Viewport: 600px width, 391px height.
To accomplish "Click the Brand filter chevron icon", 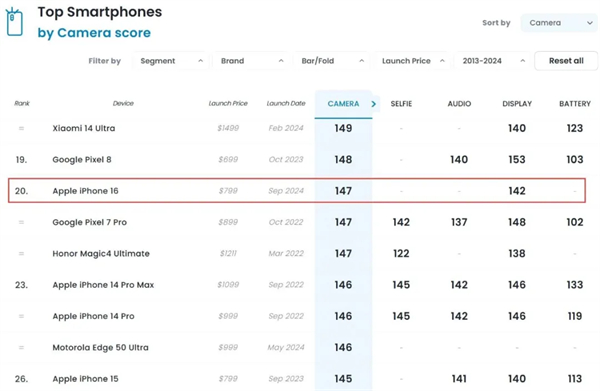I will pos(281,61).
